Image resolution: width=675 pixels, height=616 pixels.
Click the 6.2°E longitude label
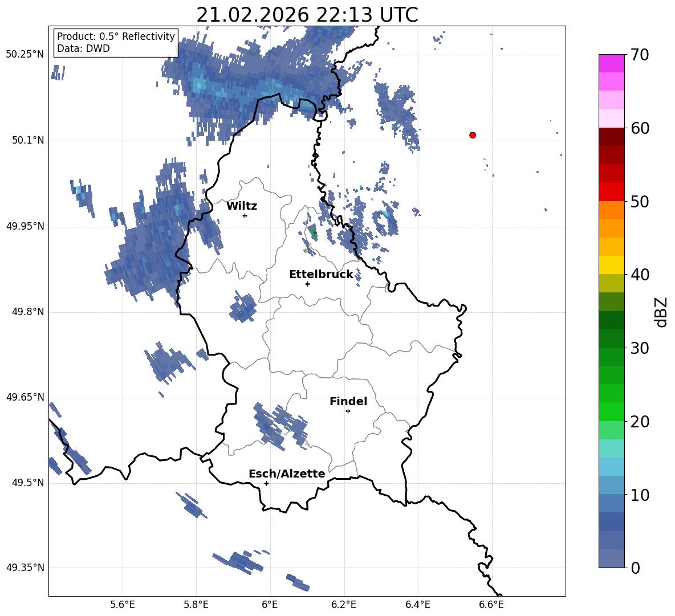pyautogui.click(x=344, y=605)
